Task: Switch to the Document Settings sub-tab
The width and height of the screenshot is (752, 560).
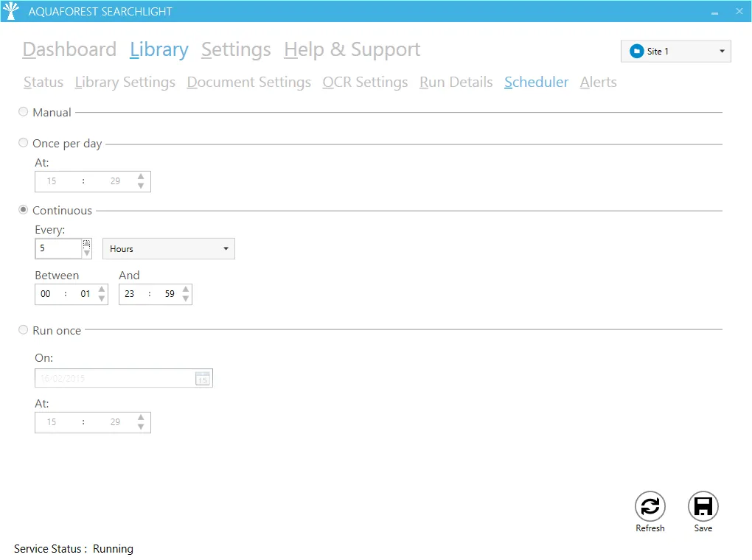Action: pos(249,82)
